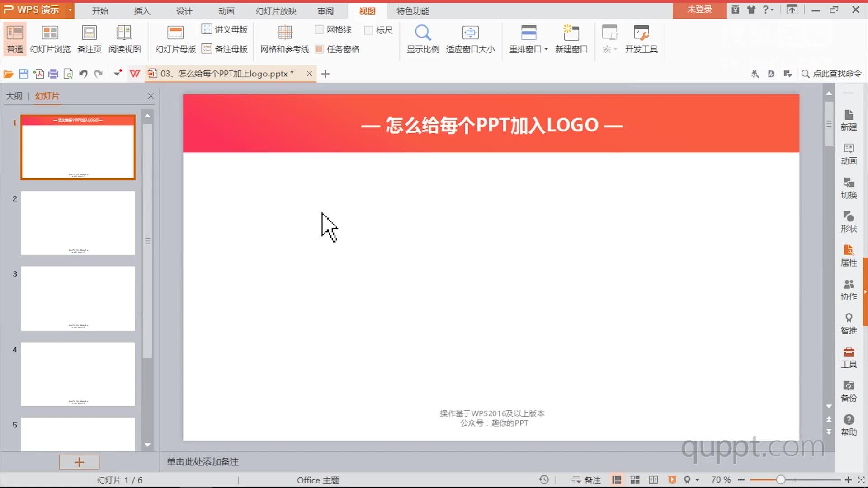
Task: Open 幻灯片浏览 slide sorter view
Action: [x=50, y=39]
